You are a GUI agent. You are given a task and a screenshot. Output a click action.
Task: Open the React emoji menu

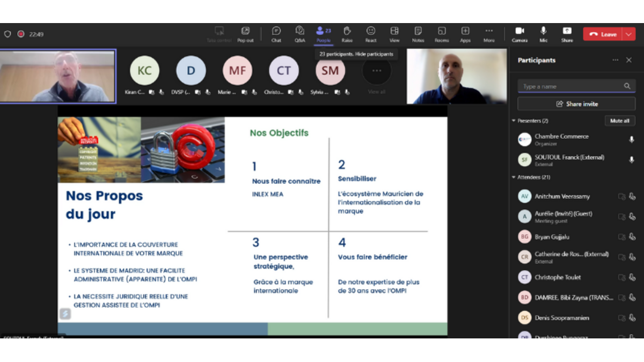tap(370, 34)
